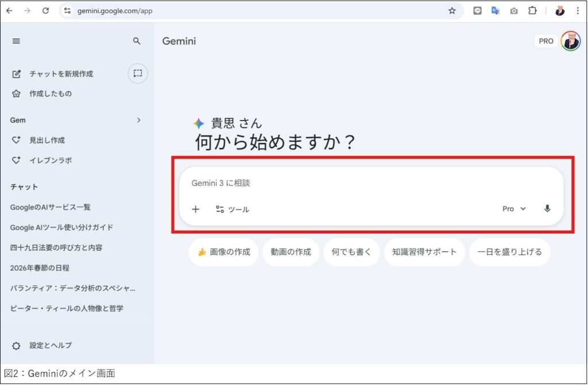This screenshot has height=385, width=588.
Task: Open the LINE extension in the toolbar
Action: [x=477, y=10]
